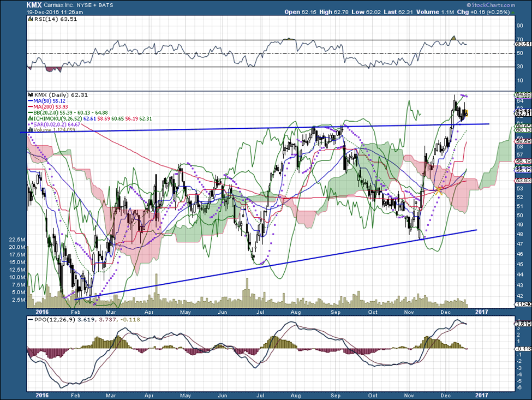Click the Last 62.31 header value
This screenshot has height=400, width=532.
(x=398, y=12)
